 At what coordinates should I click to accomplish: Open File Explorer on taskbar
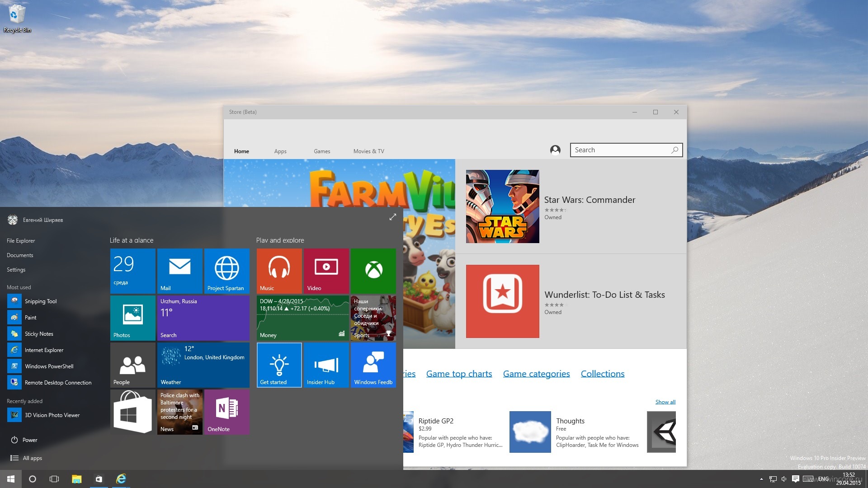(76, 479)
